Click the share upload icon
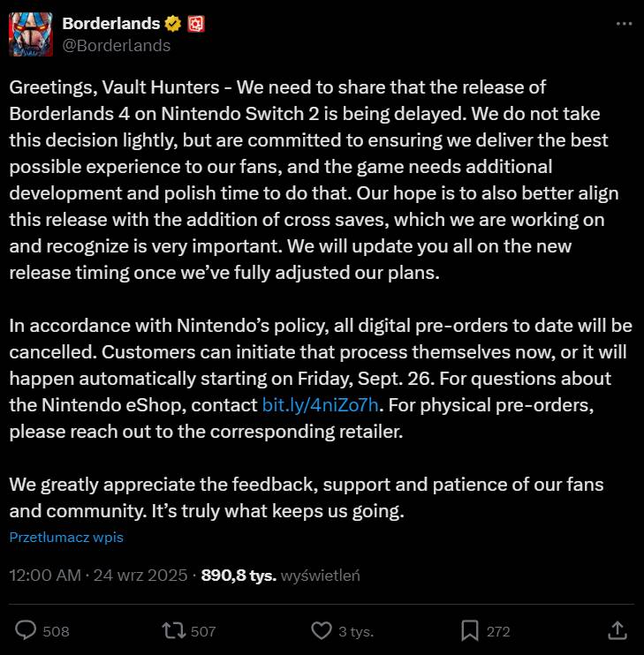 coord(617,630)
